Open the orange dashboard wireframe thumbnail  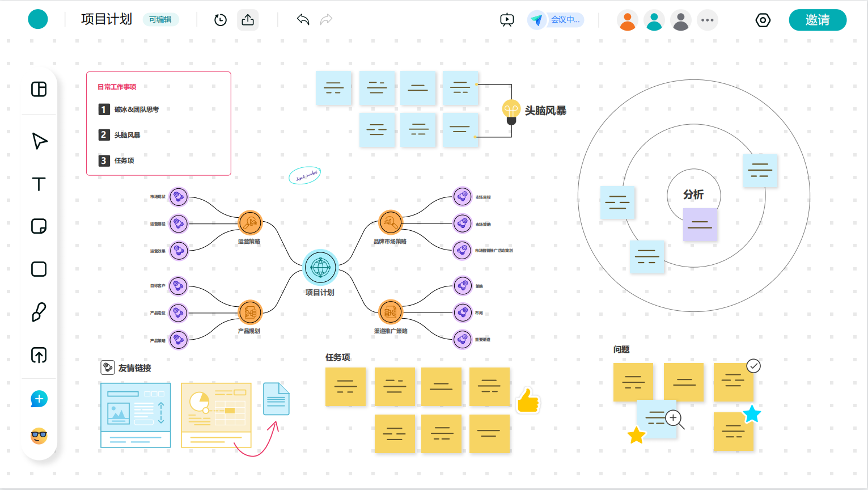tap(216, 415)
